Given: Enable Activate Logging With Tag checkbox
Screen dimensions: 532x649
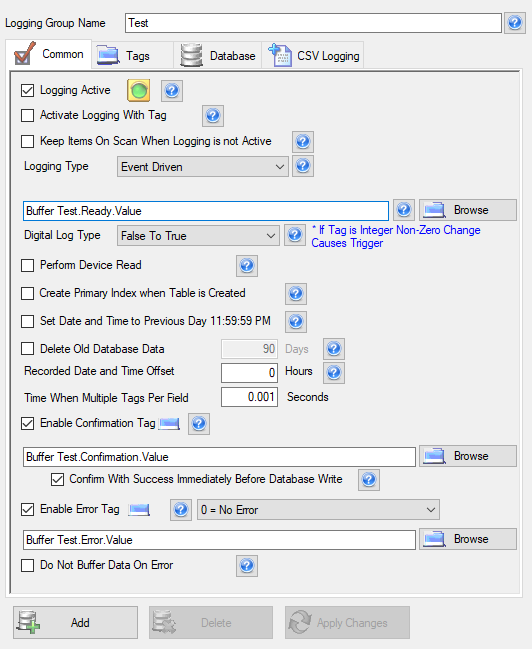Looking at the screenshot, I should click(27, 115).
